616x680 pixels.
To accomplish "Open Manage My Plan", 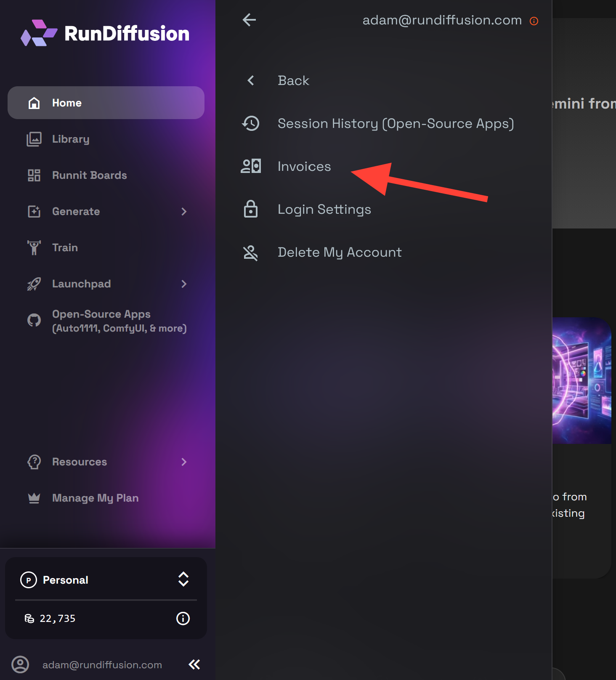I will [106, 498].
